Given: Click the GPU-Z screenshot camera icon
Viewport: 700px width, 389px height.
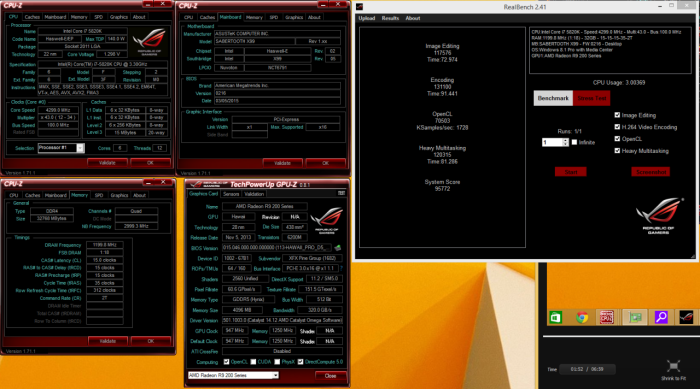Looking at the screenshot, I should (x=342, y=193).
